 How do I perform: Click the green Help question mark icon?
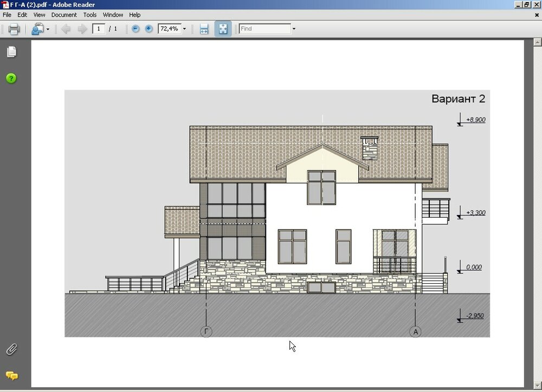coord(11,79)
